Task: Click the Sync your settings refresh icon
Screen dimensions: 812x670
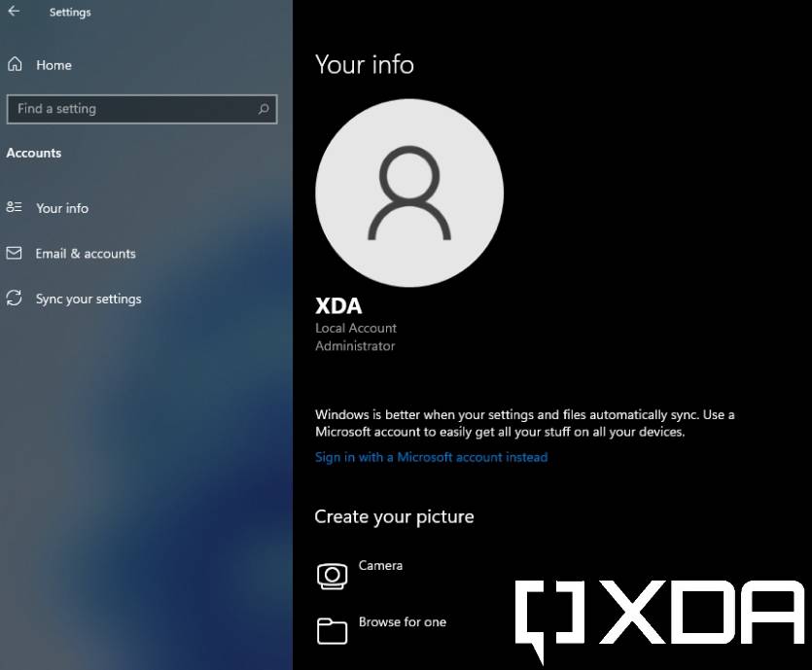Action: click(14, 299)
